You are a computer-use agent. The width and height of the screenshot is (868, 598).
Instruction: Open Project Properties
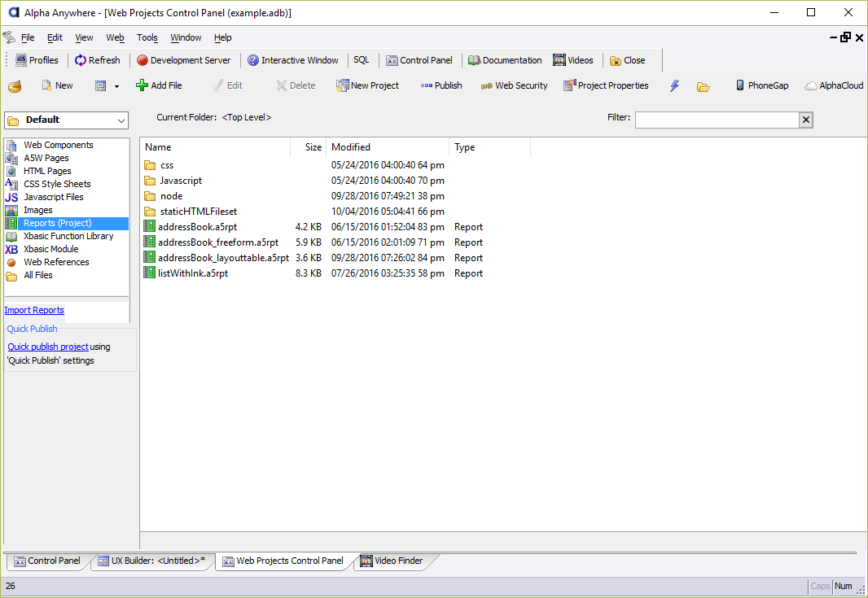pyautogui.click(x=606, y=85)
